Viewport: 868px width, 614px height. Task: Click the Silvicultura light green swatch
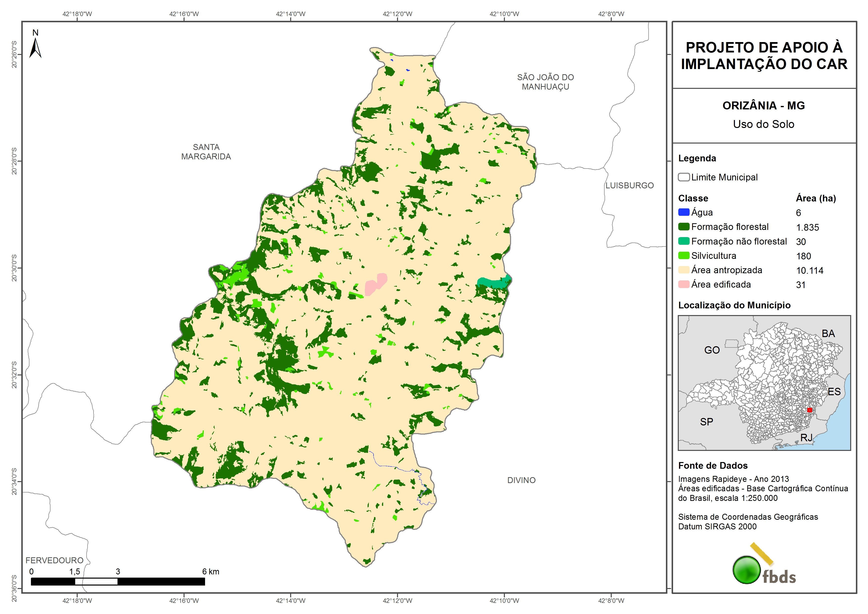click(x=683, y=255)
